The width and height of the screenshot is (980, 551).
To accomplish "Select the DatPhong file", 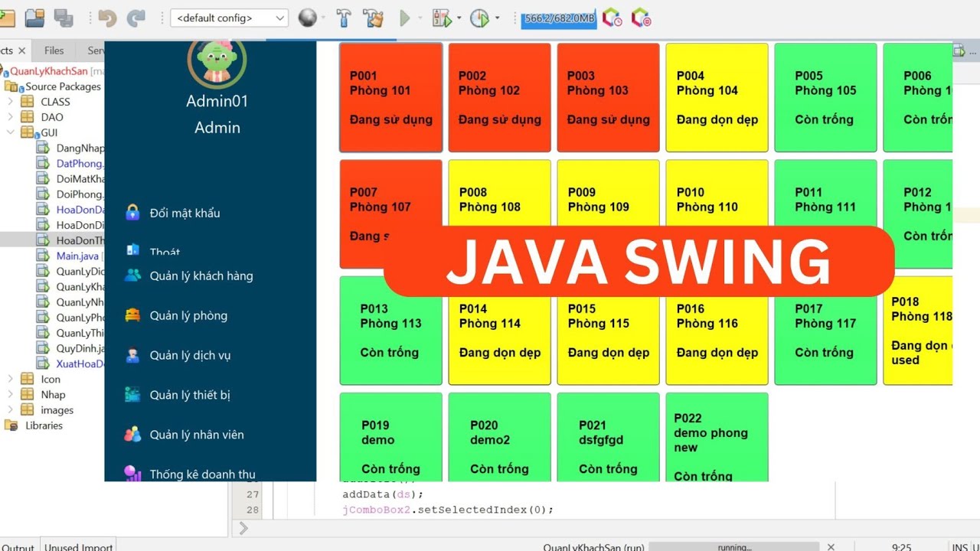I will pyautogui.click(x=80, y=164).
